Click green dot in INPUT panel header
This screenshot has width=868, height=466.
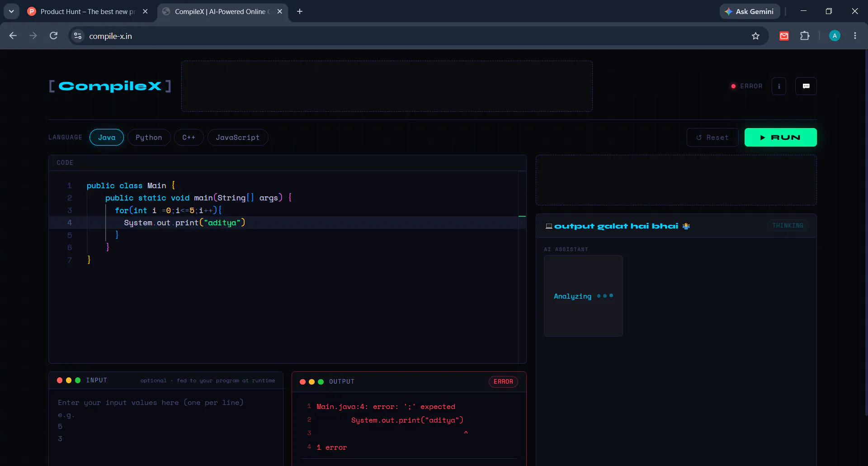point(78,380)
